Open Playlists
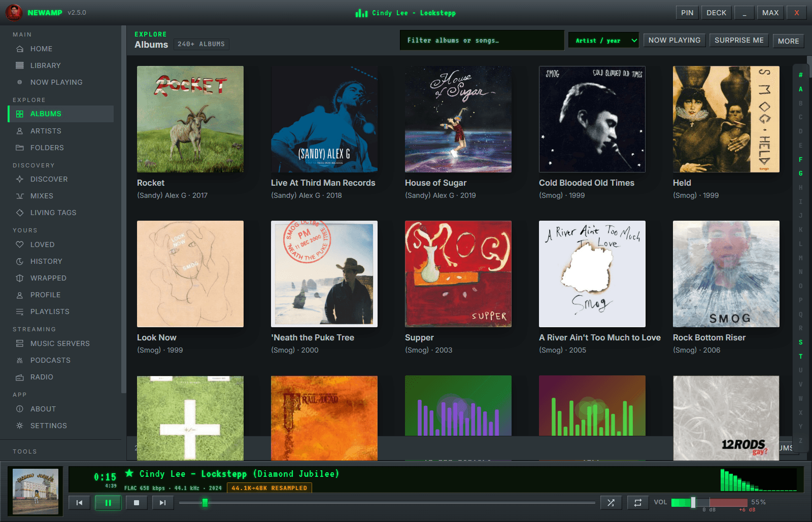The image size is (812, 522). coord(60,311)
